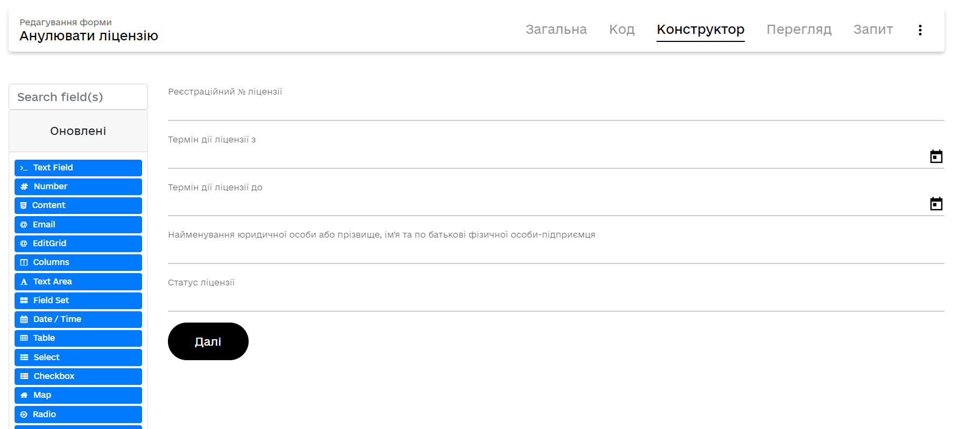The width and height of the screenshot is (980, 429).
Task: Choose the Columns layout component
Action: [x=78, y=262]
